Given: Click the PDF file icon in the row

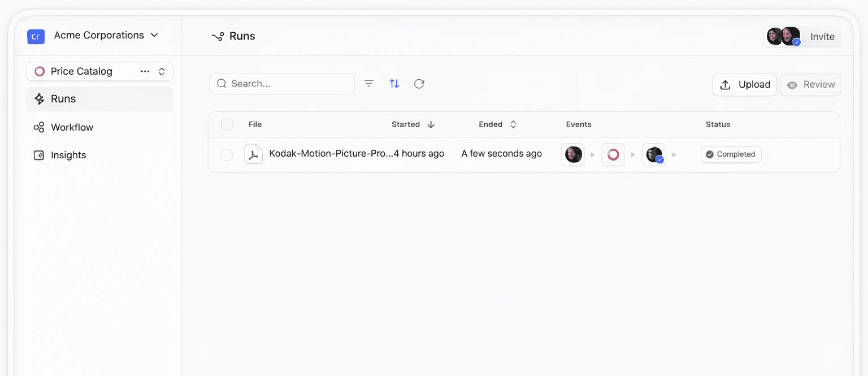Looking at the screenshot, I should coord(253,154).
